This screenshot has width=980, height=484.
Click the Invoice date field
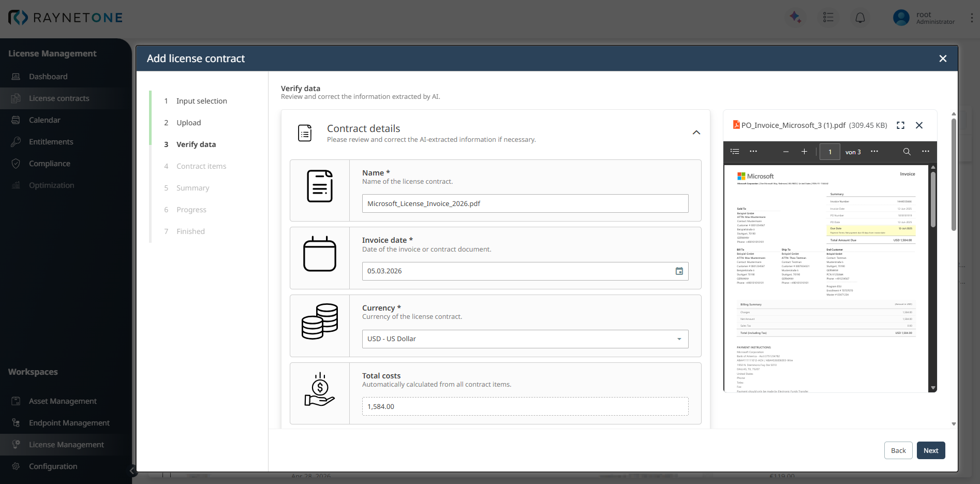[x=525, y=271]
